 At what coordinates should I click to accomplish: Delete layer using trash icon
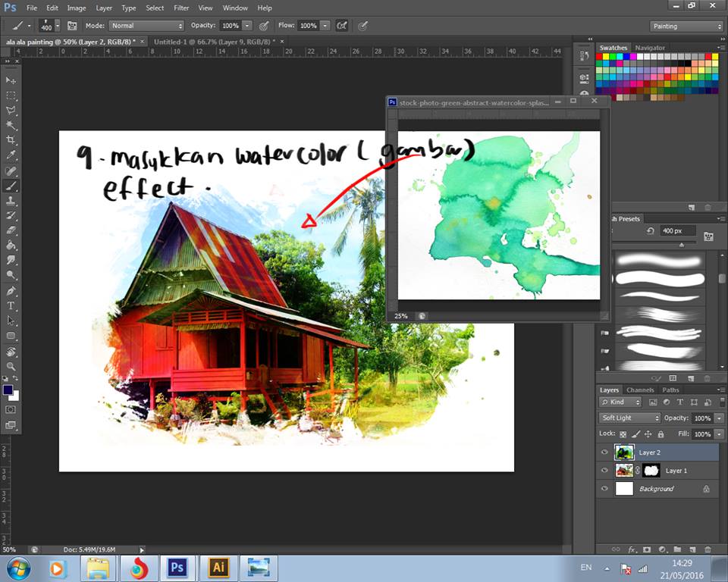(x=708, y=549)
